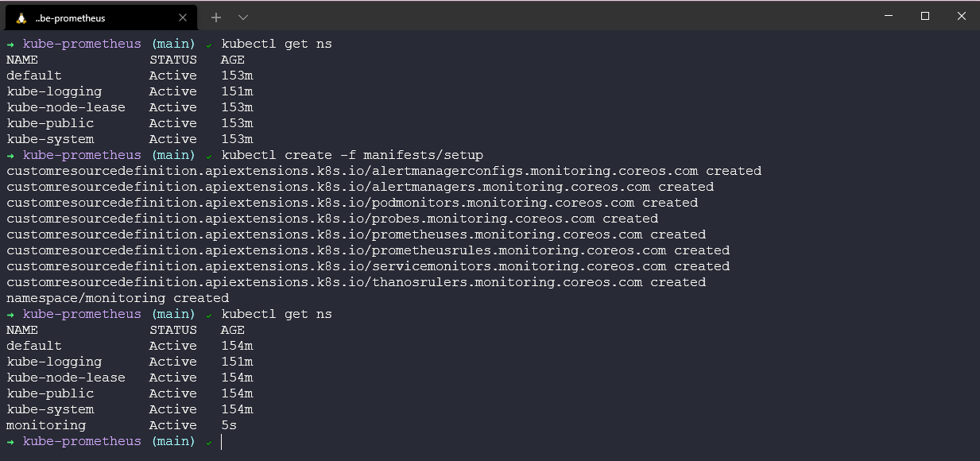Click the "monitoring" namespace name in the last listing

46,425
